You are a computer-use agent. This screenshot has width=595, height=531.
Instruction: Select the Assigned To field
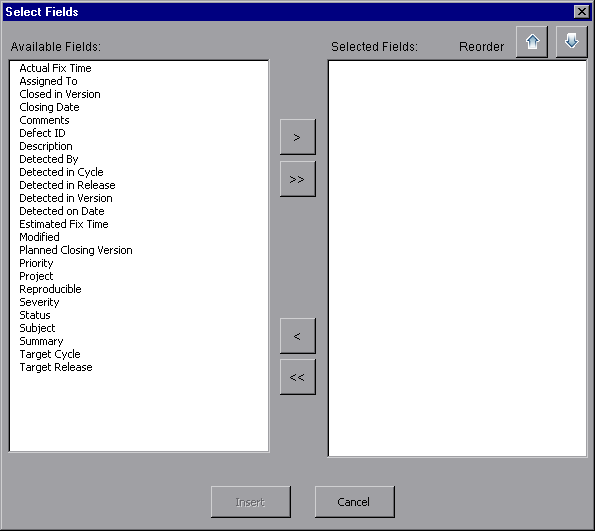[x=49, y=81]
